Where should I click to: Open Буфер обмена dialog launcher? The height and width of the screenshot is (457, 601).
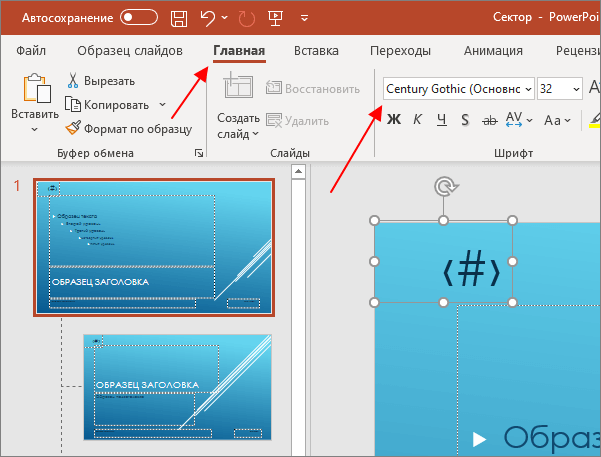click(x=199, y=153)
